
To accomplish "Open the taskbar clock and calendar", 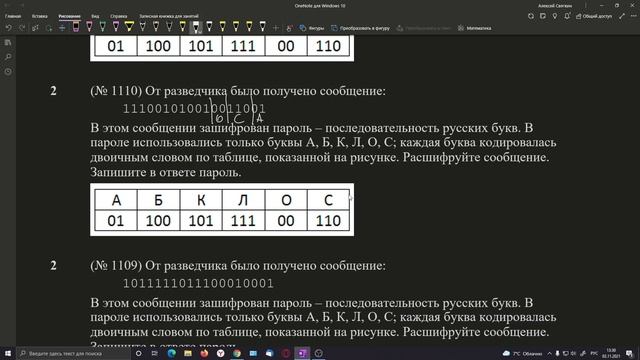I will pos(611,353).
